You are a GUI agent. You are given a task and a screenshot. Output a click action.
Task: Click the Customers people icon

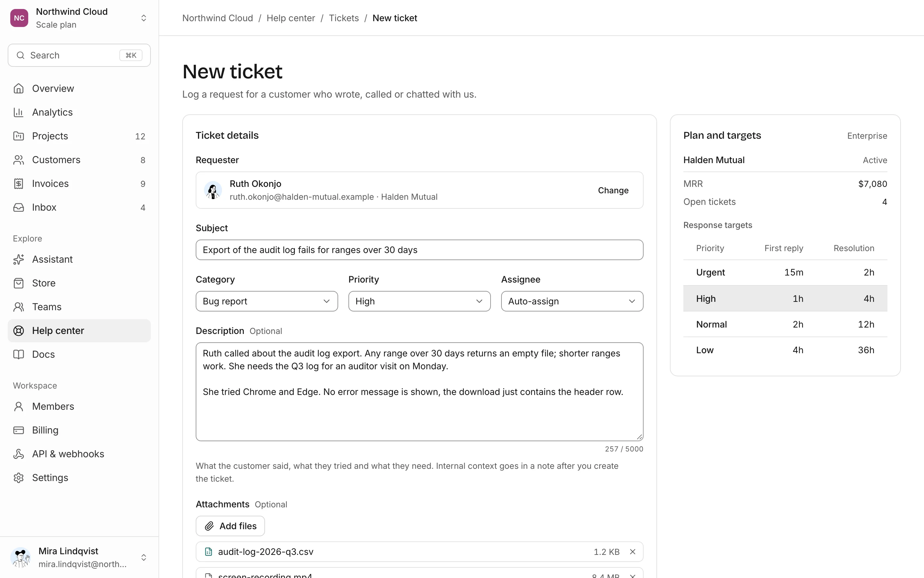18,160
